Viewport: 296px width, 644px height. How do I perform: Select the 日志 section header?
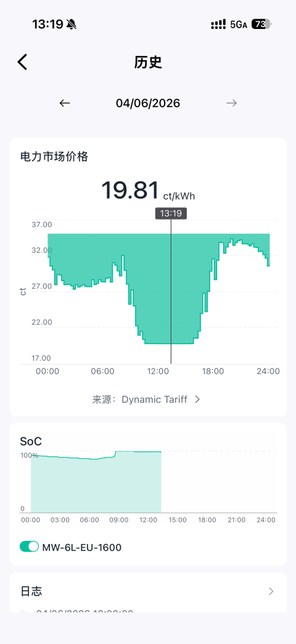click(x=31, y=591)
